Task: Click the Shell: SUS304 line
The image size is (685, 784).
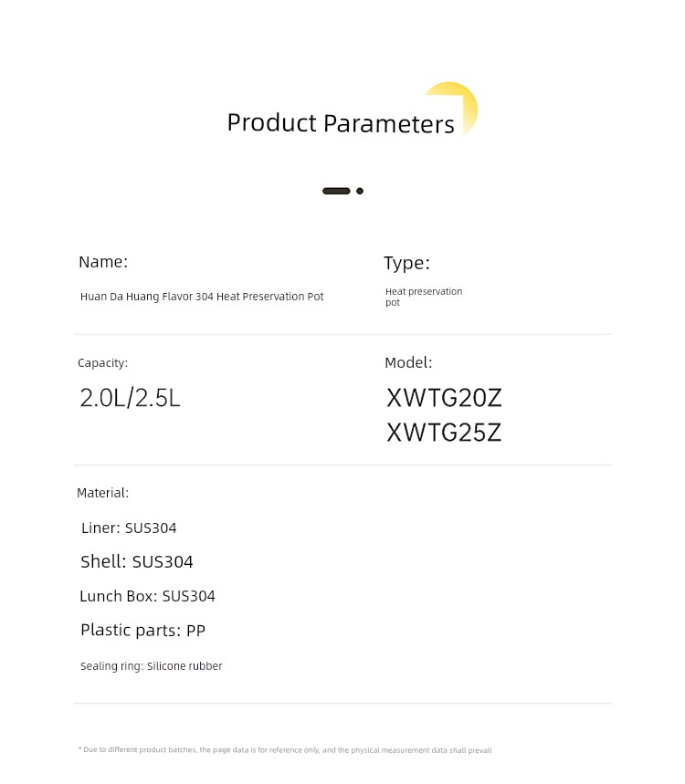Action: pyautogui.click(x=137, y=561)
